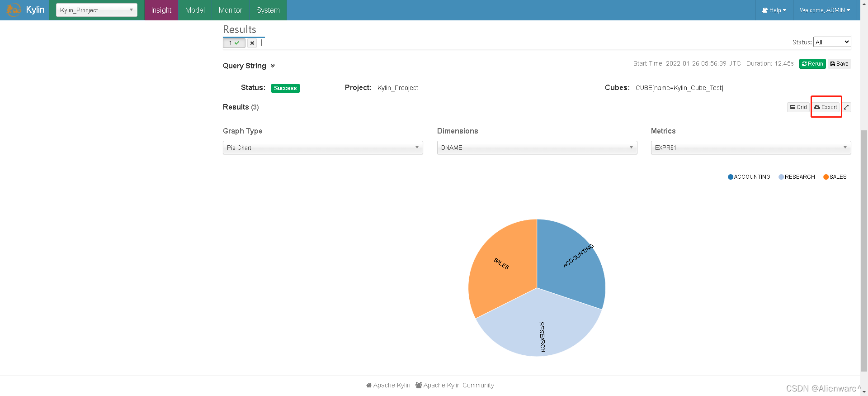Open the Graph Type dropdown
This screenshot has width=868, height=396.
323,148
